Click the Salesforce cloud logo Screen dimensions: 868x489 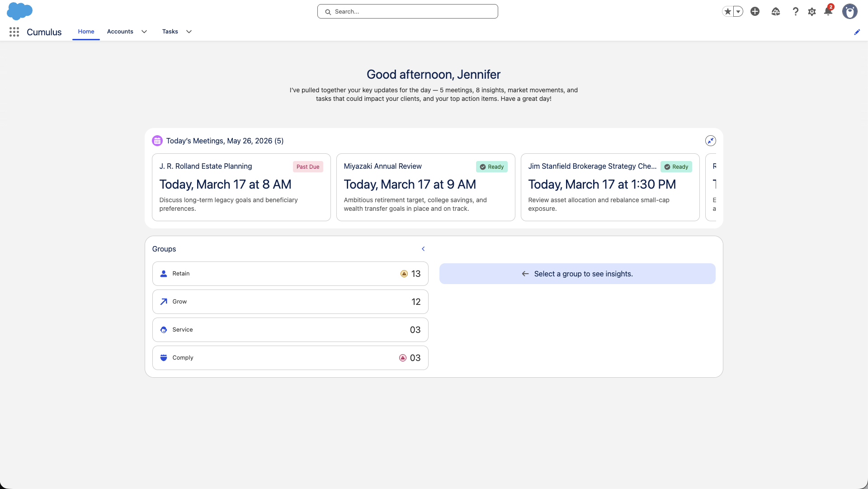(x=19, y=11)
